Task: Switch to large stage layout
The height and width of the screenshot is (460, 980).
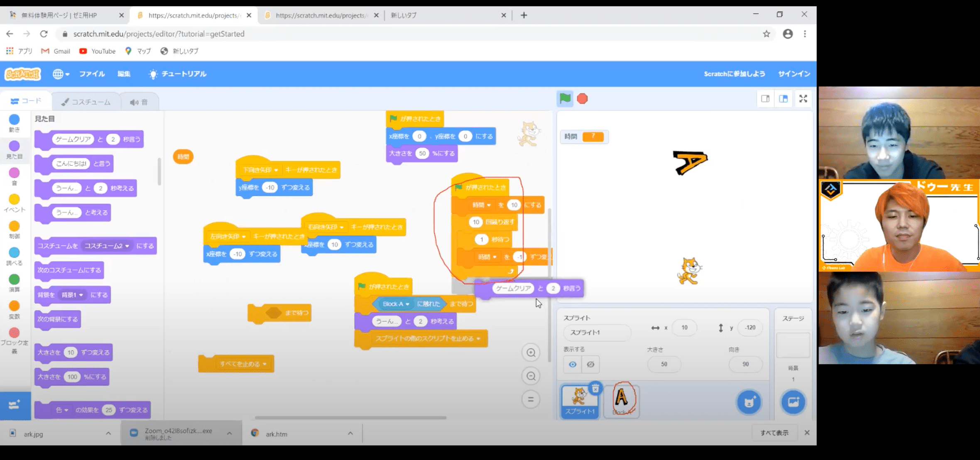Action: tap(783, 98)
